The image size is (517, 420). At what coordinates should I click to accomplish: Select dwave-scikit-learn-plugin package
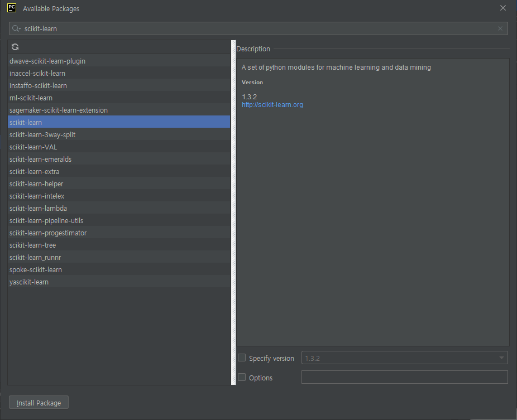(x=119, y=61)
